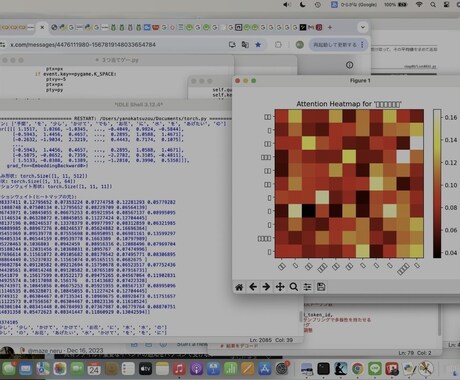Image resolution: width=460 pixels, height=380 pixels.
Task: Open conversation info icon in X messages
Action: click(x=349, y=65)
